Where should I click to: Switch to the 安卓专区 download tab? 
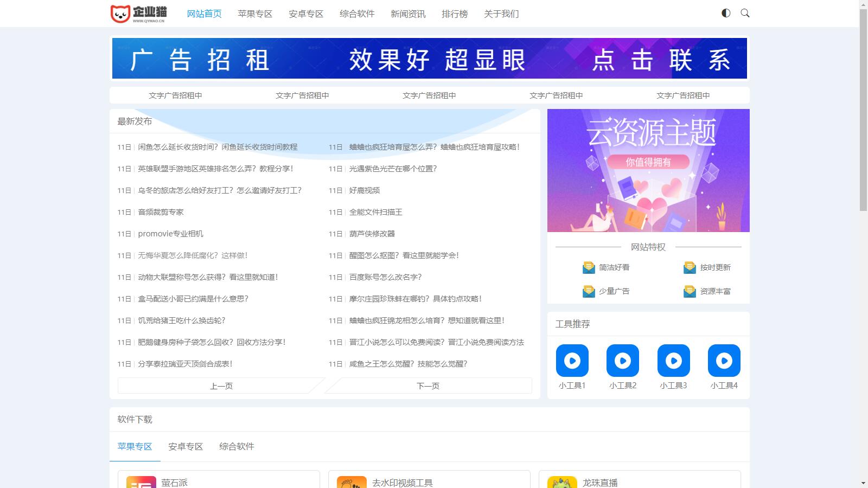[x=186, y=446]
